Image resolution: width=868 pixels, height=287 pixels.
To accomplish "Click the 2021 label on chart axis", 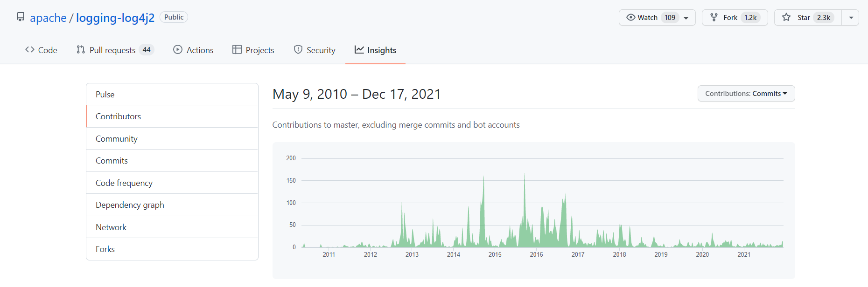I will tap(744, 254).
